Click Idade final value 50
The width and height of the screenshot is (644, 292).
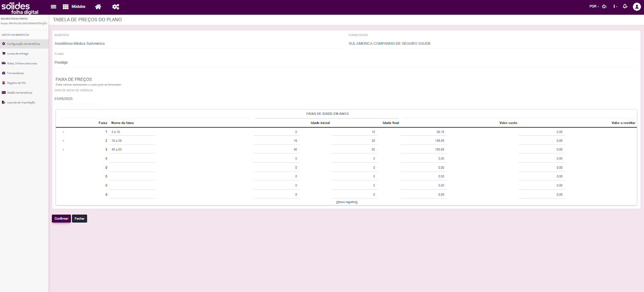(354, 150)
